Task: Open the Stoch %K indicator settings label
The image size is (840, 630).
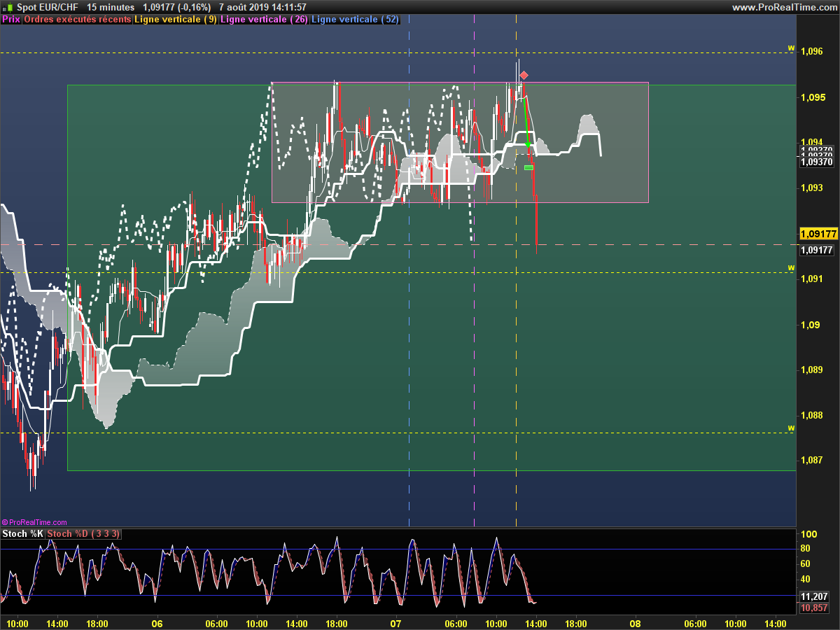Action: (x=22, y=534)
